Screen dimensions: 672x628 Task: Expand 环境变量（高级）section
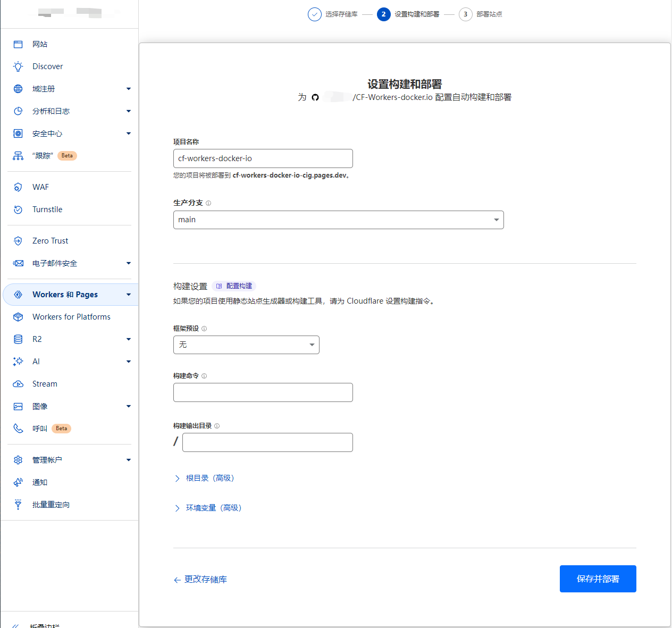tap(208, 508)
